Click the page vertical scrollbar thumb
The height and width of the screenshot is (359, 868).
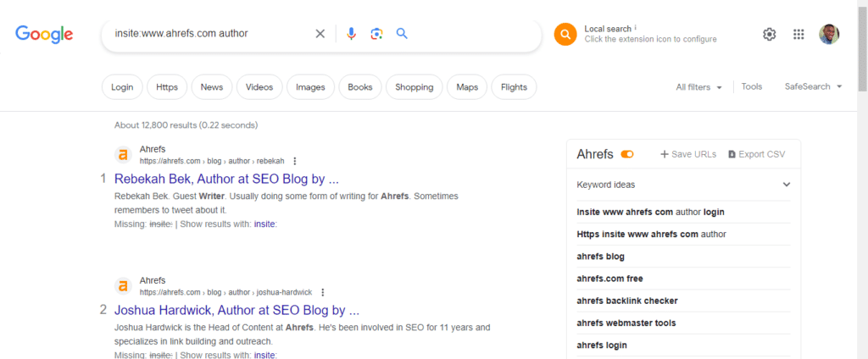click(x=862, y=50)
